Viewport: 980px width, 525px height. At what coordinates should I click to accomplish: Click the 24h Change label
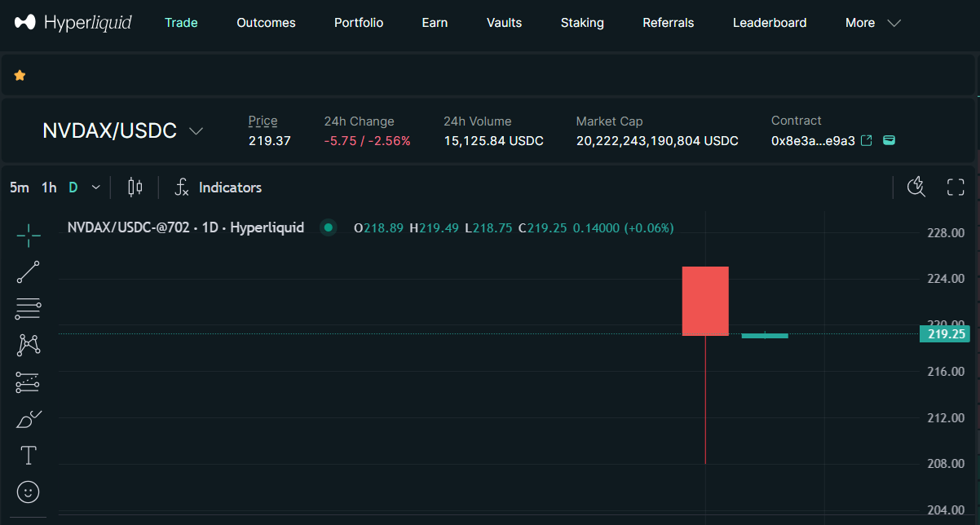tap(359, 121)
